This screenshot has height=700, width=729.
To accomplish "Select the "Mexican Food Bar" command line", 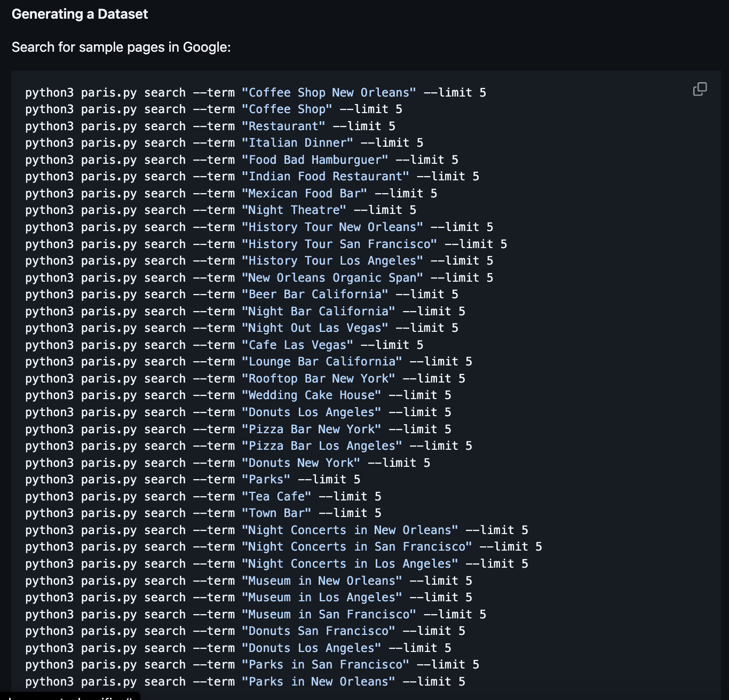I will click(231, 193).
